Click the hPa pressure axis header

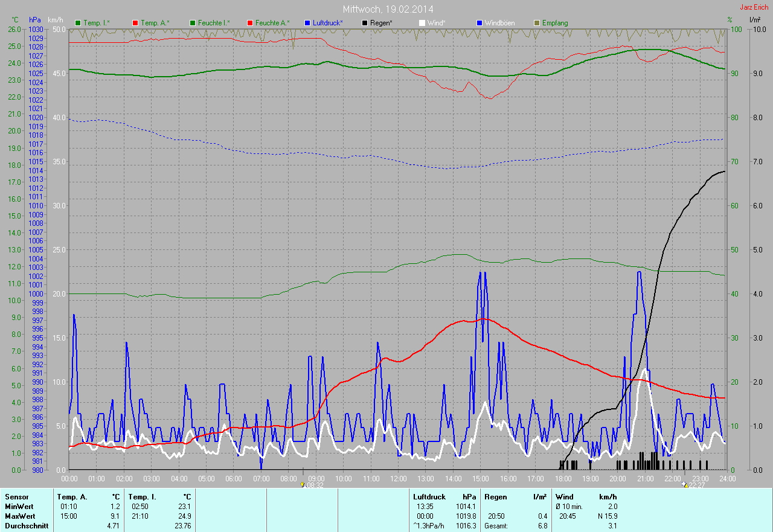click(35, 20)
